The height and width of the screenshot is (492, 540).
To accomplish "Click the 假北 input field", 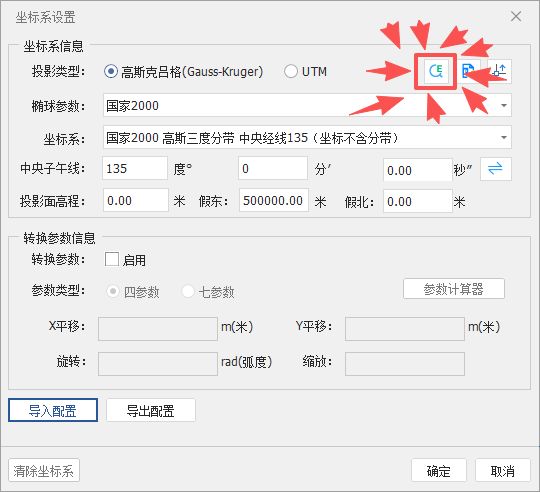I will (417, 201).
